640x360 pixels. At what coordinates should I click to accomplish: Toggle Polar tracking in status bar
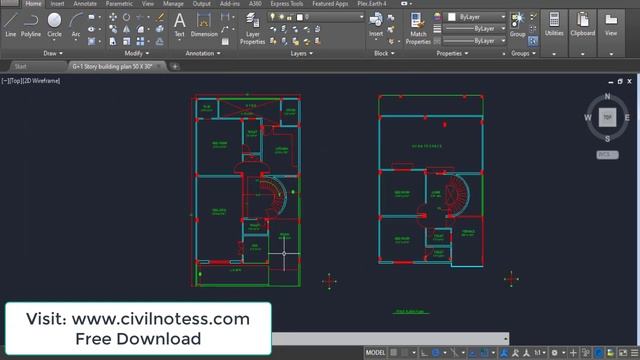click(436, 353)
